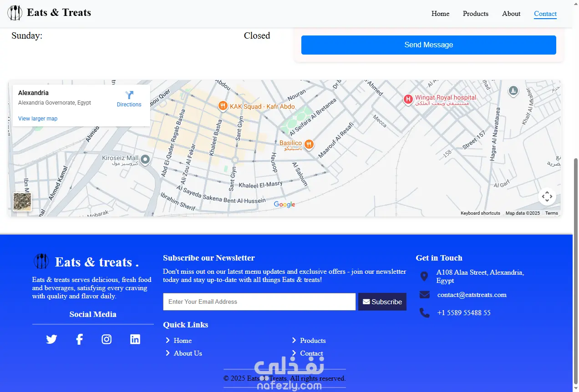Open Contact in top navigation

coord(545,14)
